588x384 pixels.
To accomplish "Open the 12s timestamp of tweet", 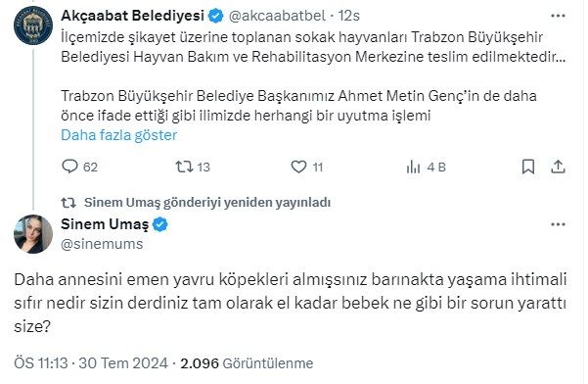I will (348, 16).
